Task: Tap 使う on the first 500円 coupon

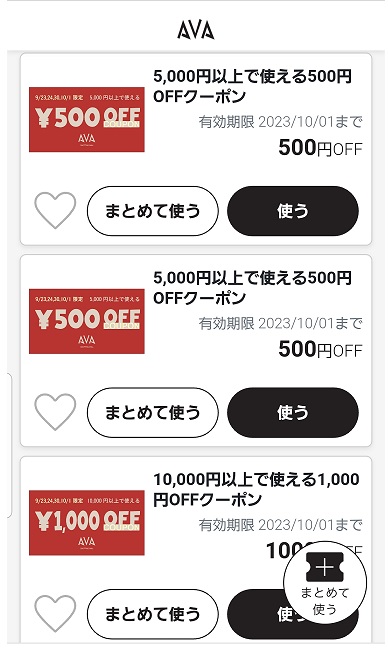Action: [293, 211]
